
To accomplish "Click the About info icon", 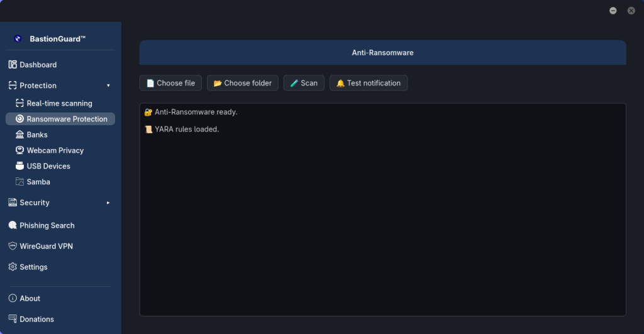I will click(13, 298).
